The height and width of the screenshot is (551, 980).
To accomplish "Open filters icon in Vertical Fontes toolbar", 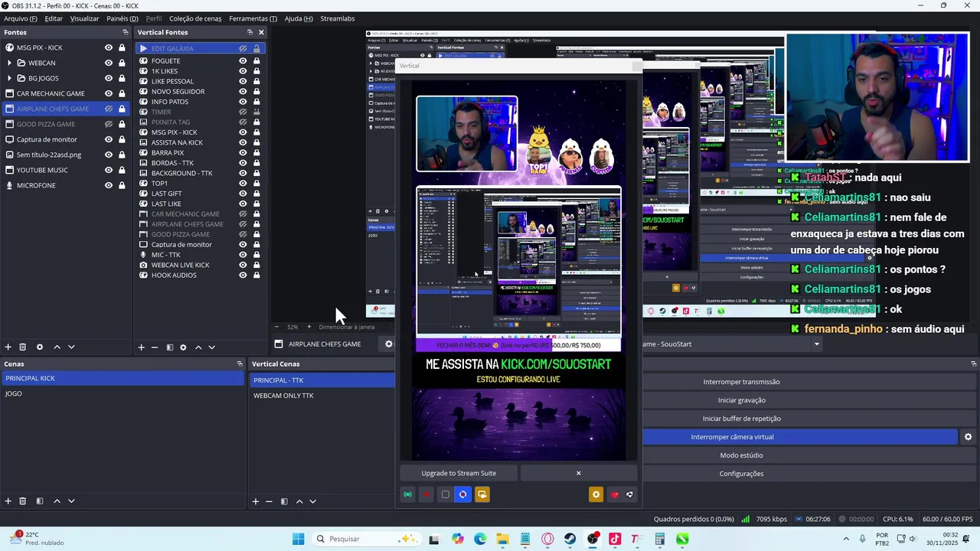I will tap(170, 347).
